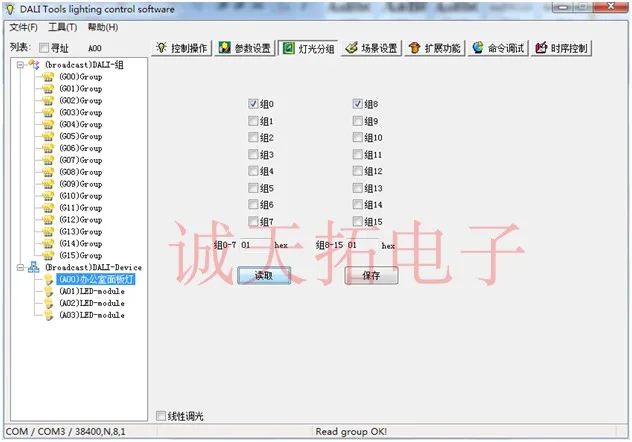
Task: Select the (A00)办公室面板灯 tree item
Action: [96, 279]
